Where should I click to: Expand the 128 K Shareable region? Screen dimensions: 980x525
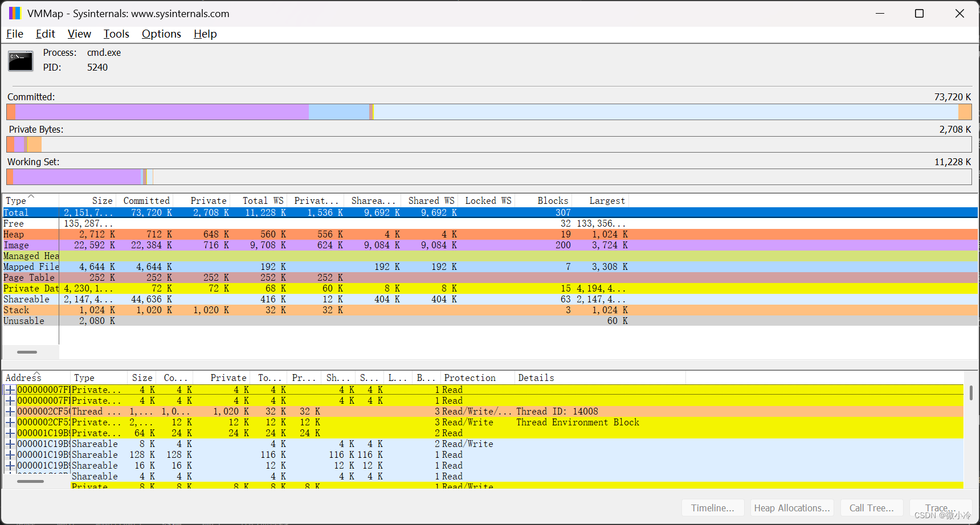pos(10,454)
